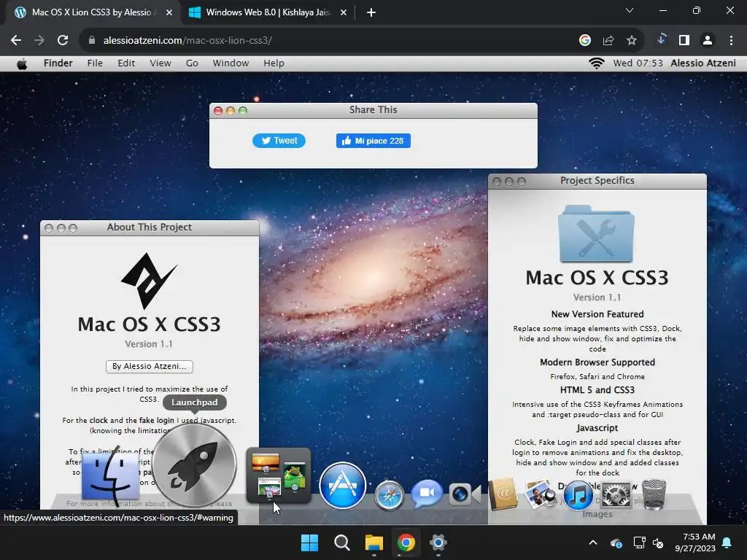Click taskbar date and time
The height and width of the screenshot is (560, 747).
(695, 542)
